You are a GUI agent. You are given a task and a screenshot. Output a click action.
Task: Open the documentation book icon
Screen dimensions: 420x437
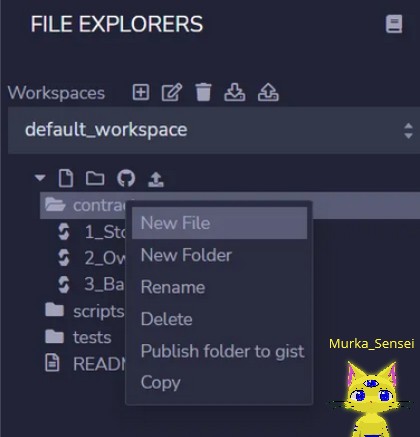[x=394, y=24]
